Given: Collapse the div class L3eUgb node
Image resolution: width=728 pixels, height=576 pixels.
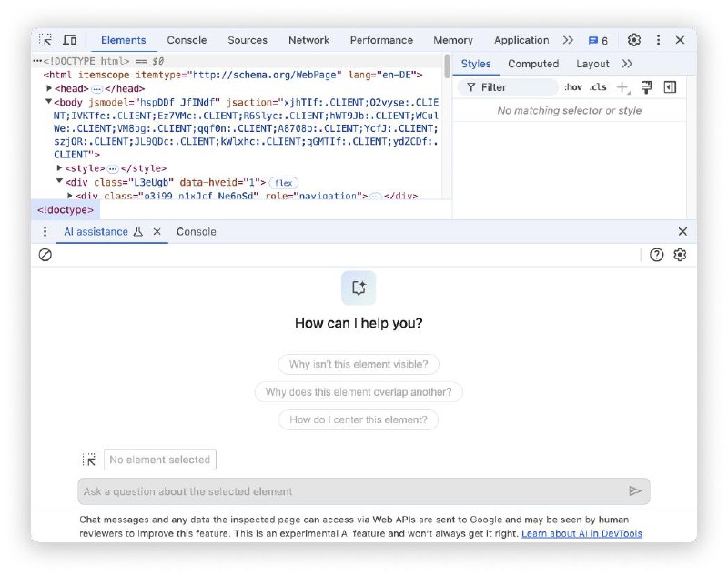Looking at the screenshot, I should coord(59,181).
